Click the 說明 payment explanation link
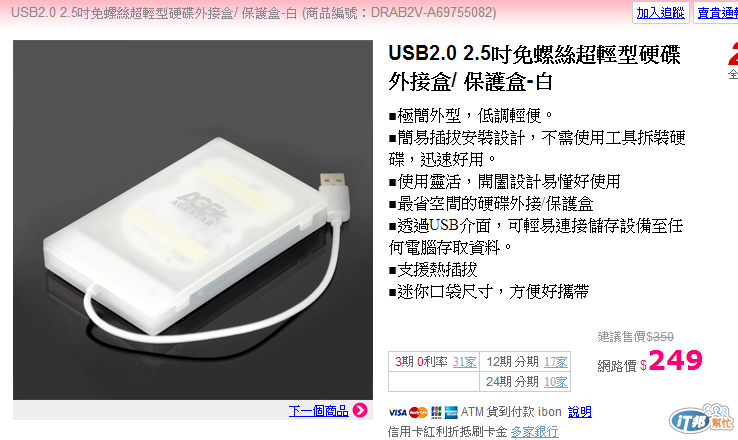The height and width of the screenshot is (440, 738). point(580,412)
